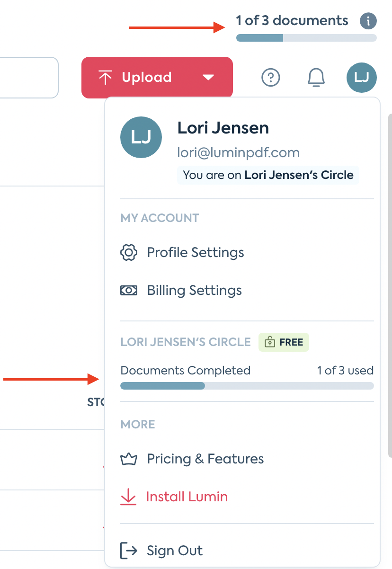
Task: Open Profile Settings menu item
Action: [196, 253]
